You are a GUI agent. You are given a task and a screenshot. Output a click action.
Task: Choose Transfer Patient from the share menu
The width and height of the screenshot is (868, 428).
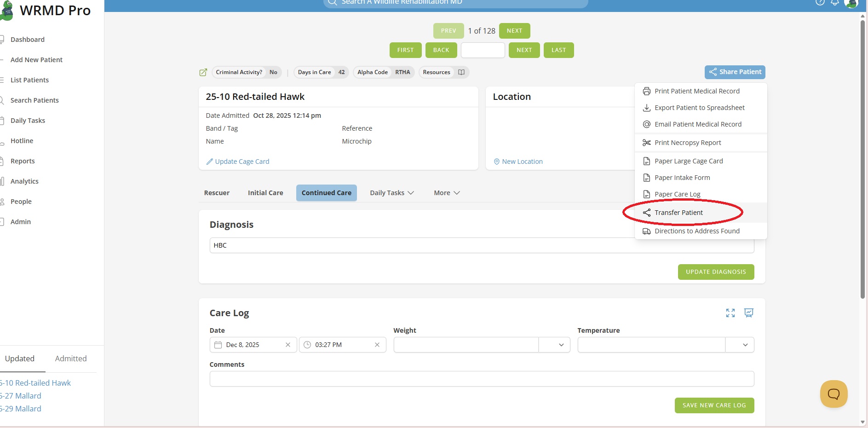click(x=701, y=213)
